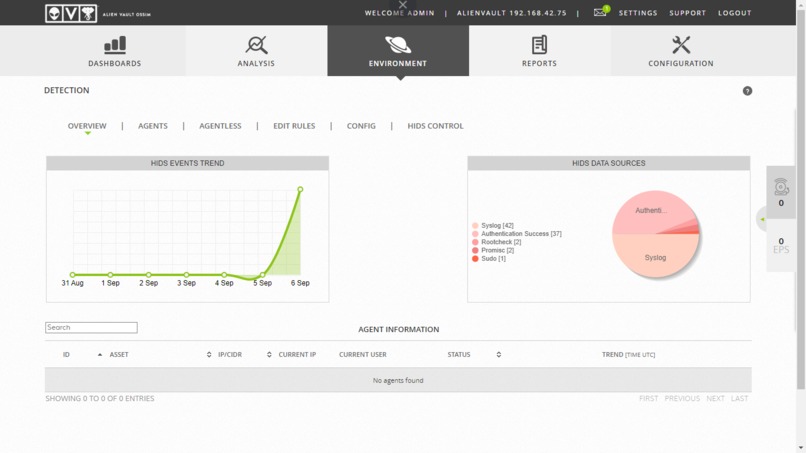
Task: Click the help question mark icon
Action: pos(747,91)
